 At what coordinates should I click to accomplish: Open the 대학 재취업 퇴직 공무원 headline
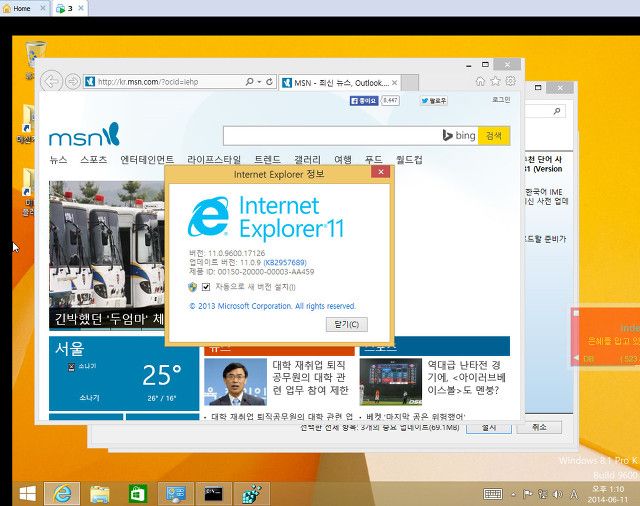click(310, 377)
